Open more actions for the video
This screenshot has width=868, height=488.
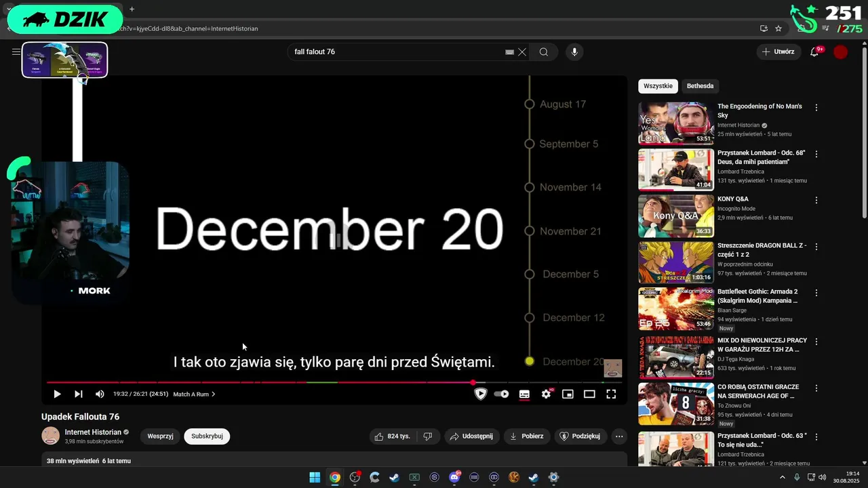pyautogui.click(x=619, y=436)
